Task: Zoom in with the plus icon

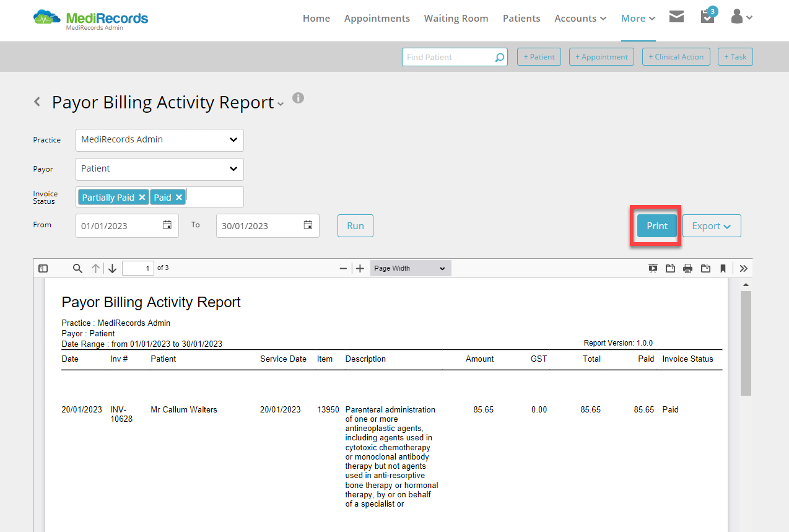Action: click(x=360, y=268)
